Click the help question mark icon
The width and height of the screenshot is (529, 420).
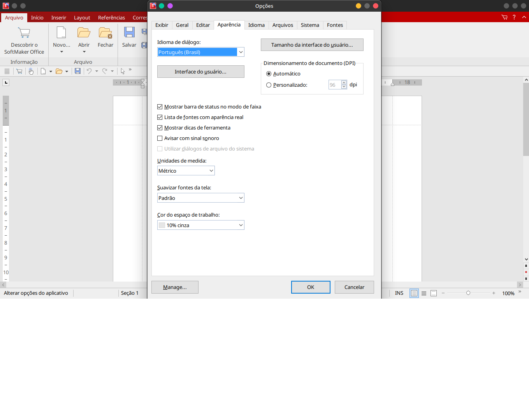(514, 17)
